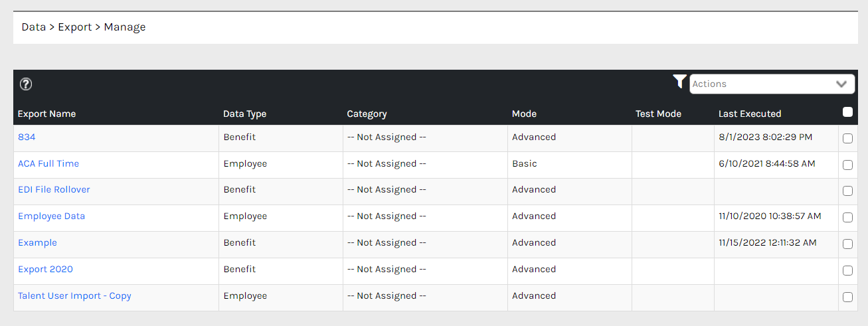868x326 pixels.
Task: Click the Category column header
Action: click(x=367, y=114)
